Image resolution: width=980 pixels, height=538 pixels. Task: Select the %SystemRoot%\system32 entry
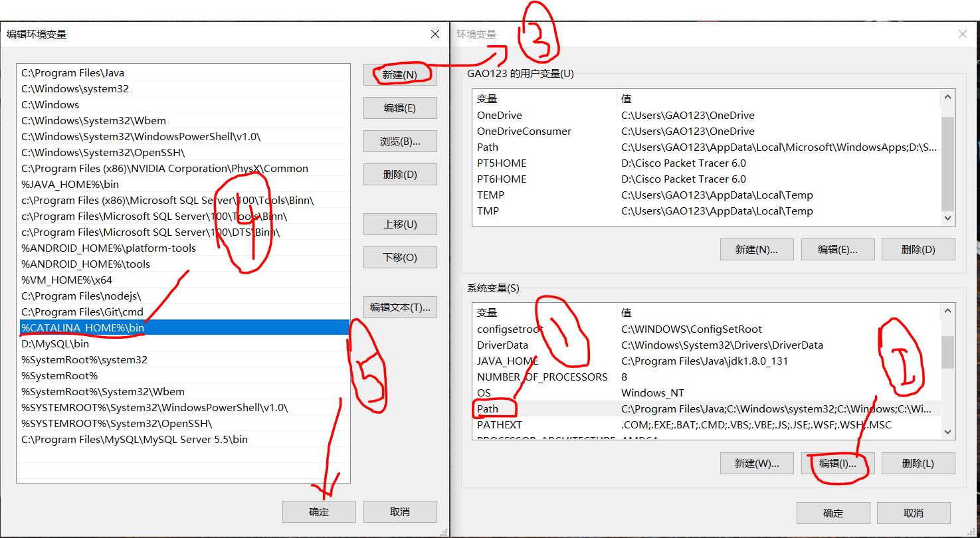[184, 359]
